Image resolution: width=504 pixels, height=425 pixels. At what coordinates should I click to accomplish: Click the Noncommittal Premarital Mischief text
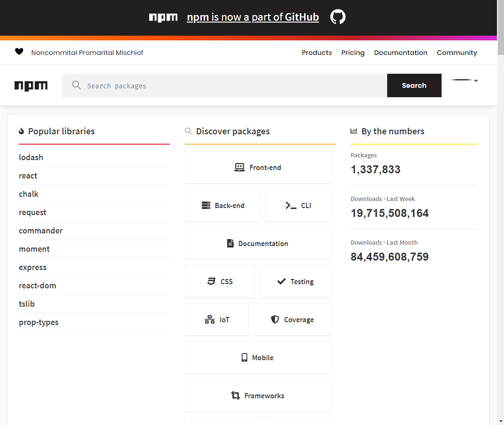tap(87, 53)
